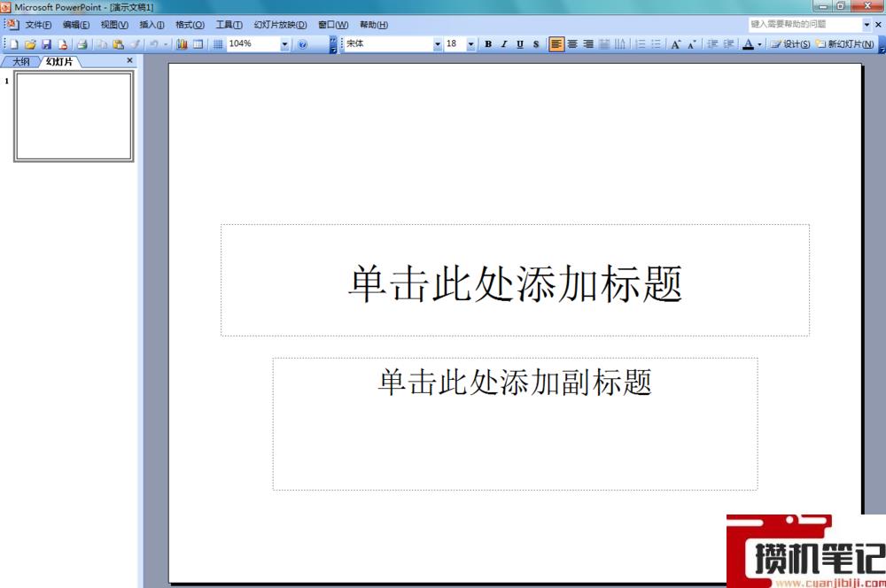The image size is (886, 588).
Task: Click Decrease Font Size icon
Action: 692,44
